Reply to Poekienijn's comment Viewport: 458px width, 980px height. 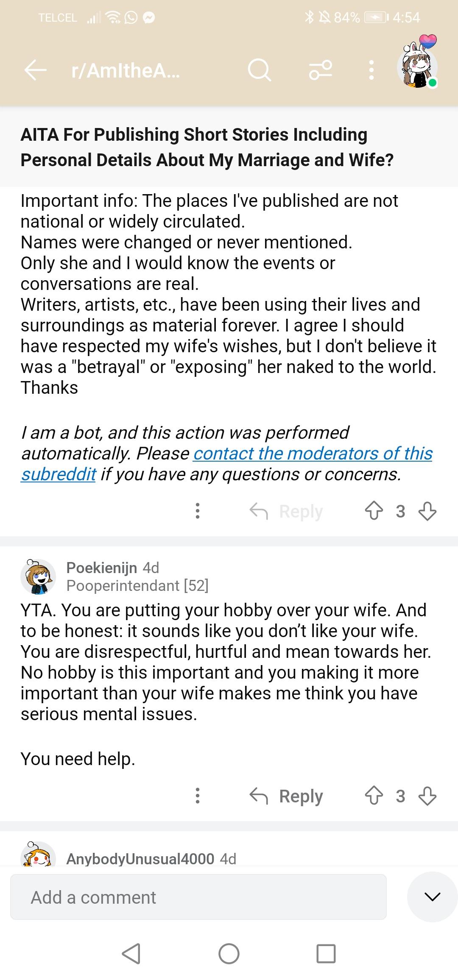tap(287, 796)
